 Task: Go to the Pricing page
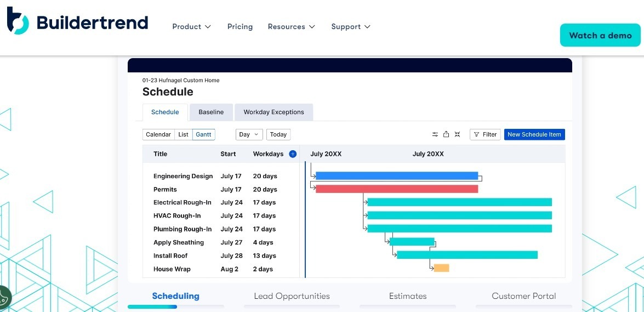[x=240, y=27]
